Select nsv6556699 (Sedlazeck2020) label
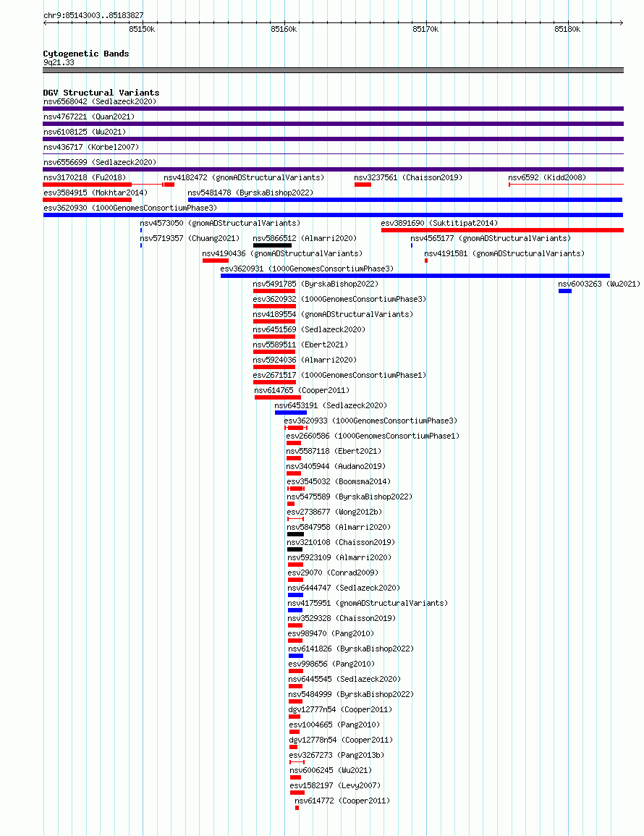The width and height of the screenshot is (644, 836). [100, 162]
